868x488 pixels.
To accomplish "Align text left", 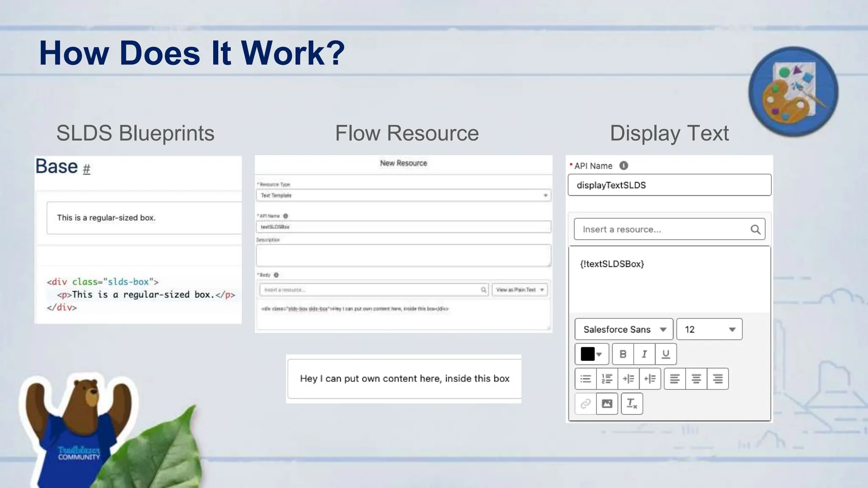I will coord(675,379).
